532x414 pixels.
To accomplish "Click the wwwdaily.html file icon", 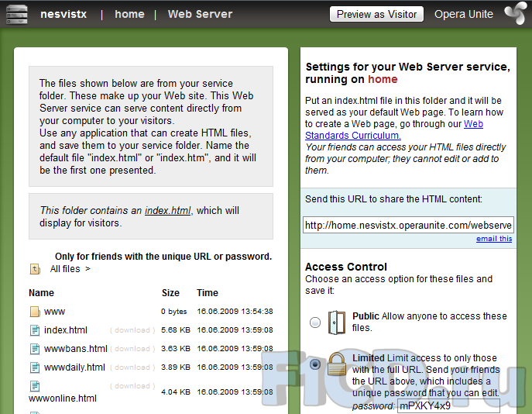I will coord(35,367).
